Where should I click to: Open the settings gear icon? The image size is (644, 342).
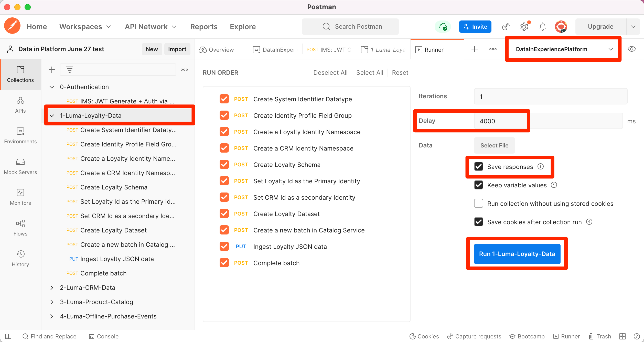(x=524, y=27)
